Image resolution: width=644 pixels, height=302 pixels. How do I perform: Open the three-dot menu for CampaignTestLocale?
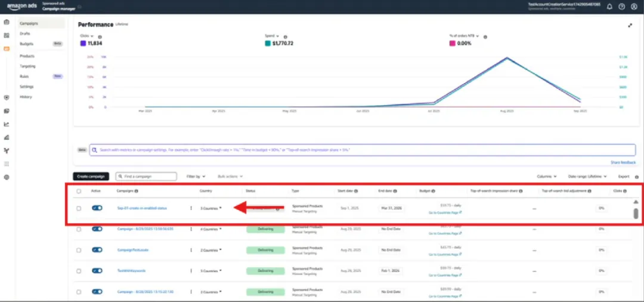click(x=191, y=249)
